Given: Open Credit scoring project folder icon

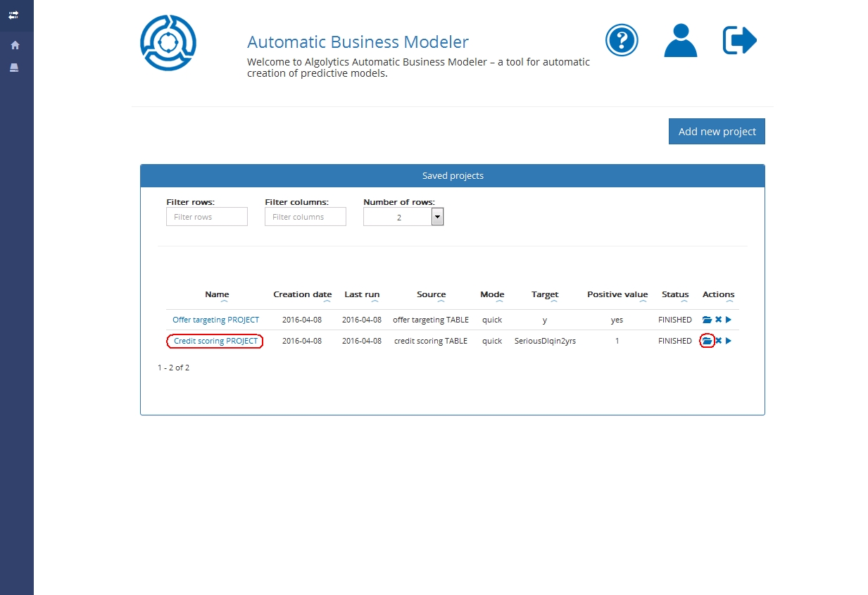Looking at the screenshot, I should click(x=707, y=341).
